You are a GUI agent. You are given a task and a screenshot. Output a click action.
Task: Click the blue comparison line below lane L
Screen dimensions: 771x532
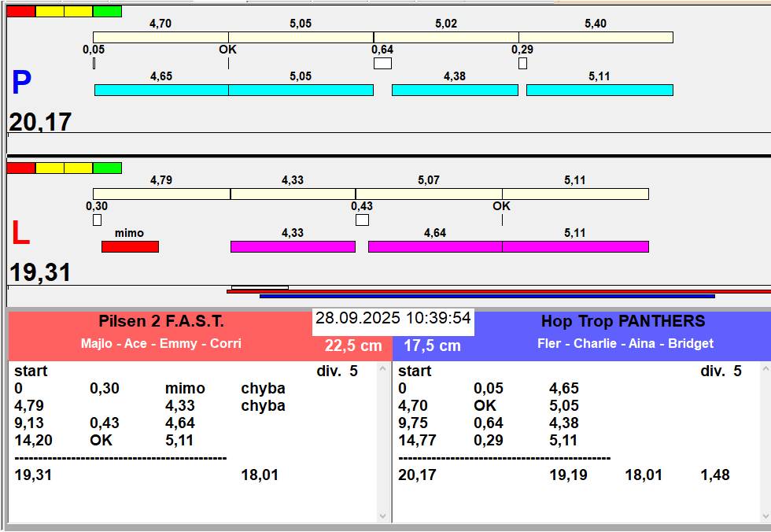pos(487,297)
